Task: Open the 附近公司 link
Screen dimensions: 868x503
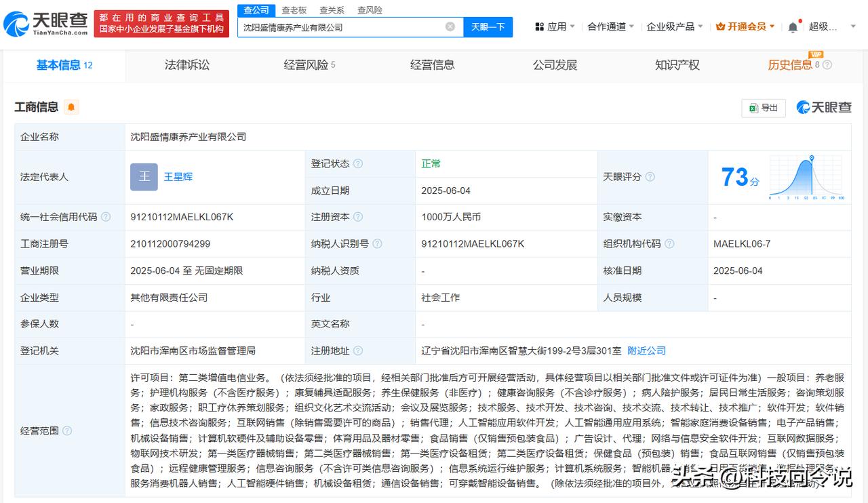Action: 646,351
